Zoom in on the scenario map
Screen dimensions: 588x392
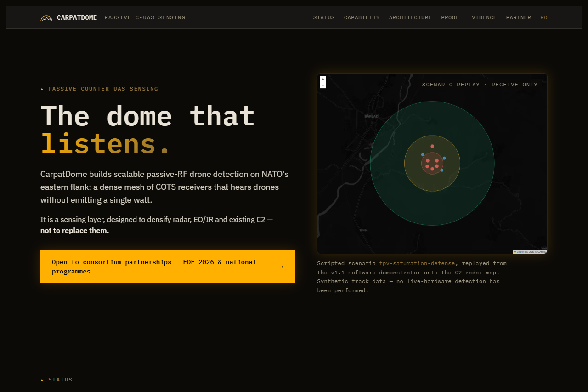[323, 79]
